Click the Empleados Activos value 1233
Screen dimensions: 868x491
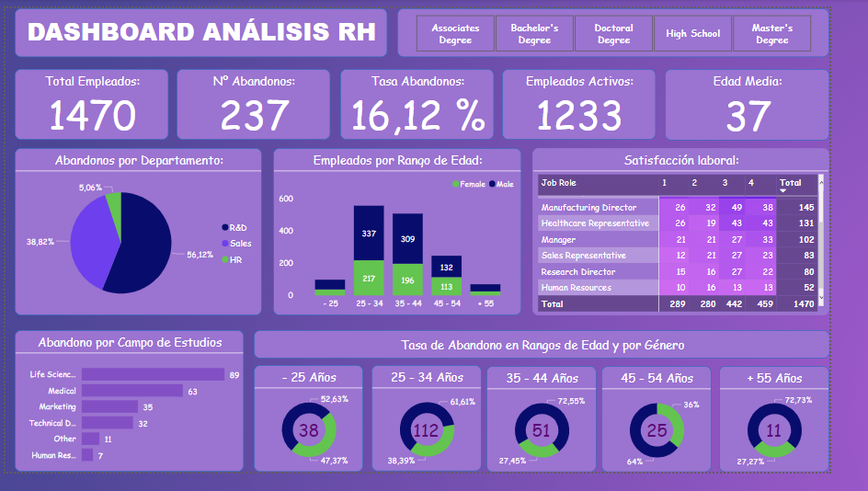click(x=579, y=115)
